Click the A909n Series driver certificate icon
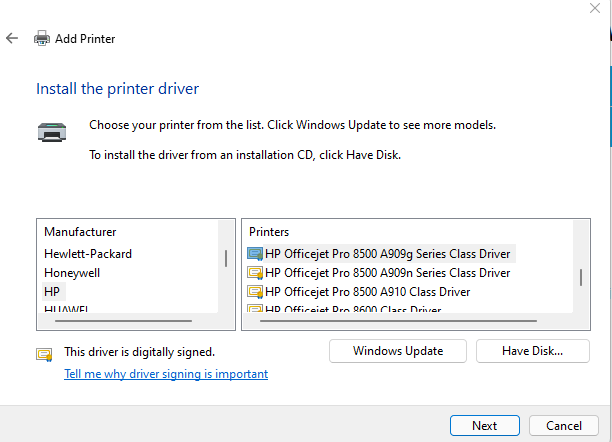612x442 pixels. click(255, 273)
